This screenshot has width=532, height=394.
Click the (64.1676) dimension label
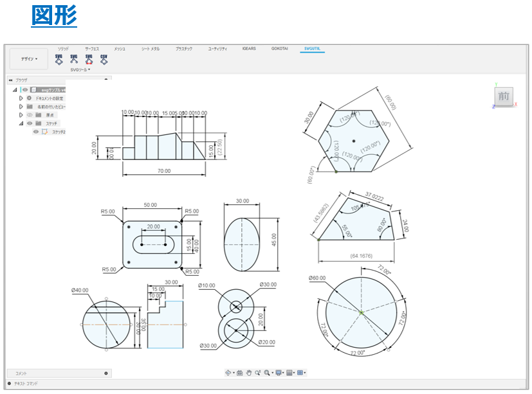coord(361,256)
